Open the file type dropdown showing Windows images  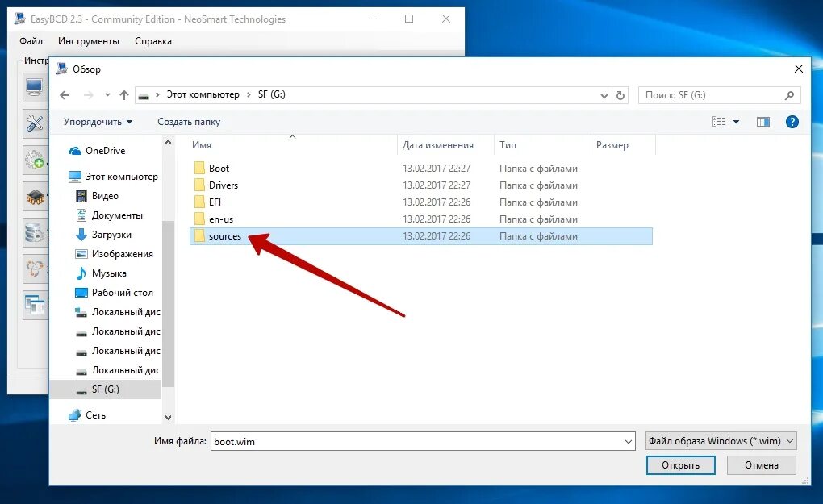(x=719, y=440)
